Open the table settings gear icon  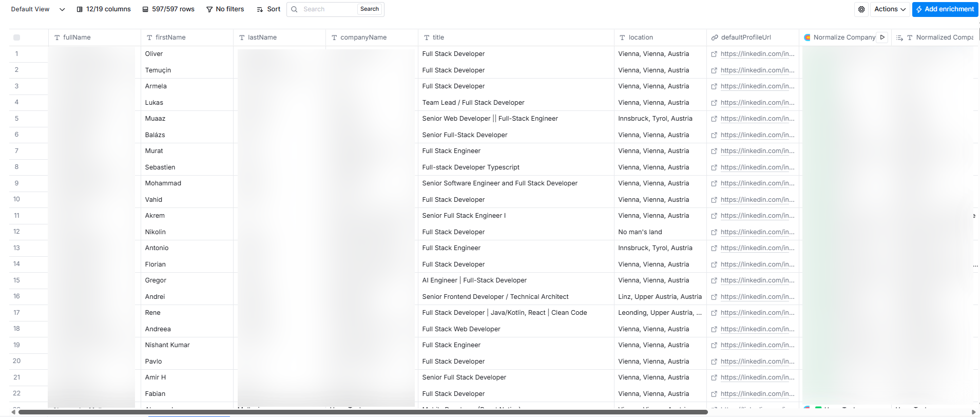(861, 9)
